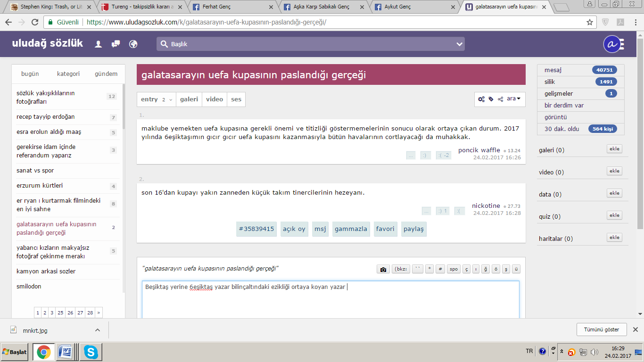Upvote nickotine's entry with the :) button
The image size is (644, 362).
442,211
